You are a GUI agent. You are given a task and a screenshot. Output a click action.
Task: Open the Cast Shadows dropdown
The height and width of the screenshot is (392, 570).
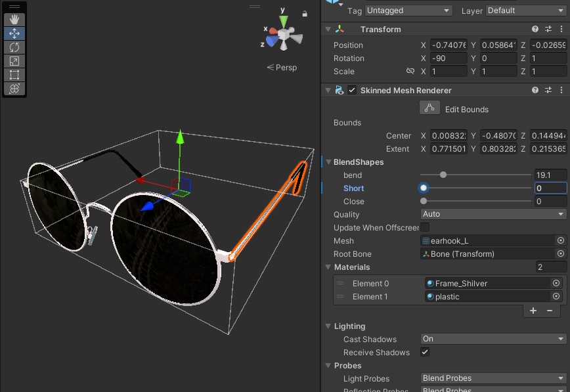click(x=493, y=339)
